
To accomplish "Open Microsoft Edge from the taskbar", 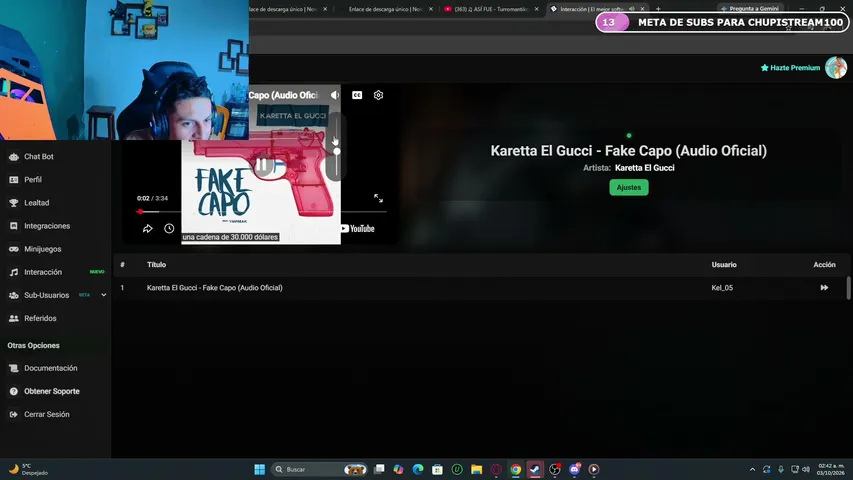I will [418, 469].
